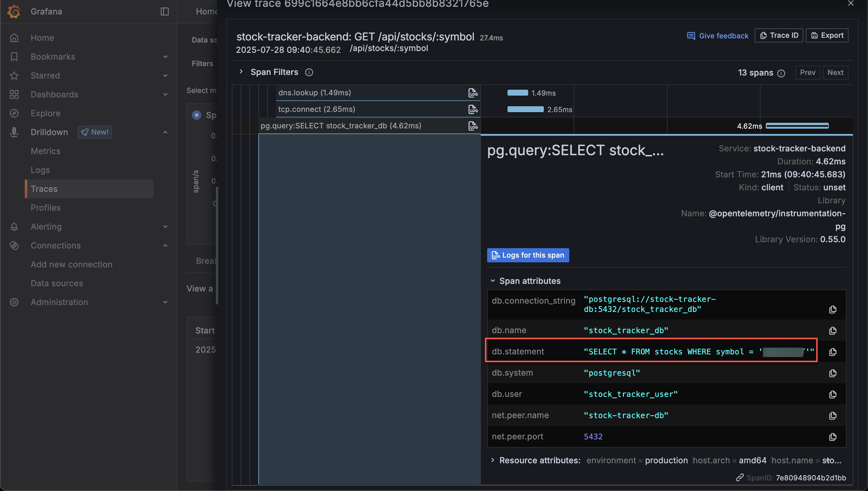The width and height of the screenshot is (868, 491).
Task: Open Starred in the sidebar
Action: click(x=45, y=76)
